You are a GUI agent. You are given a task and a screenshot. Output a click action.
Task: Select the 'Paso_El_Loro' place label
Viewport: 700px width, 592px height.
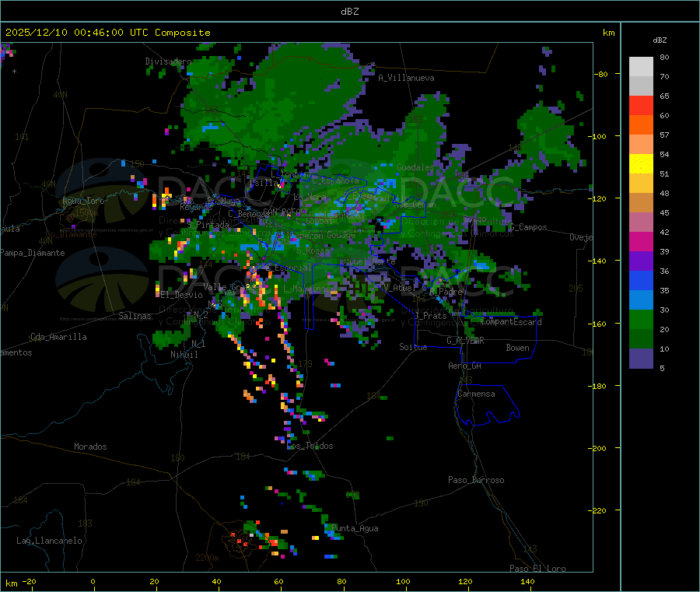[x=537, y=569]
